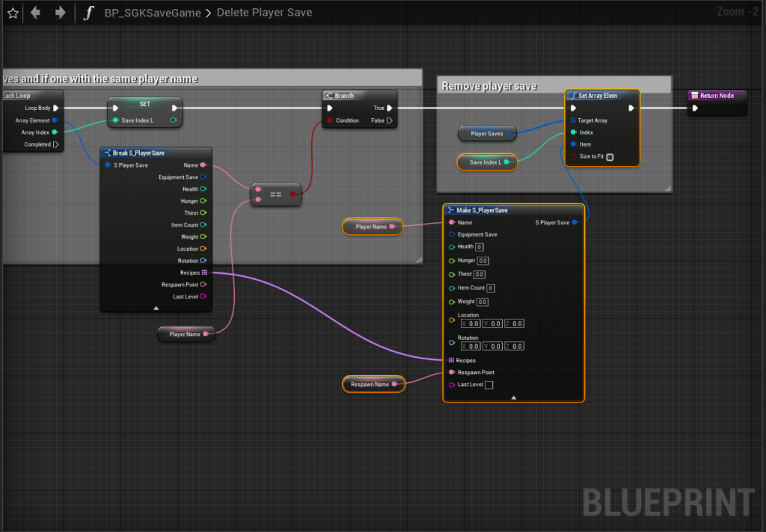Image resolution: width=766 pixels, height=532 pixels.
Task: Click the Return Node header icon
Action: [x=695, y=96]
